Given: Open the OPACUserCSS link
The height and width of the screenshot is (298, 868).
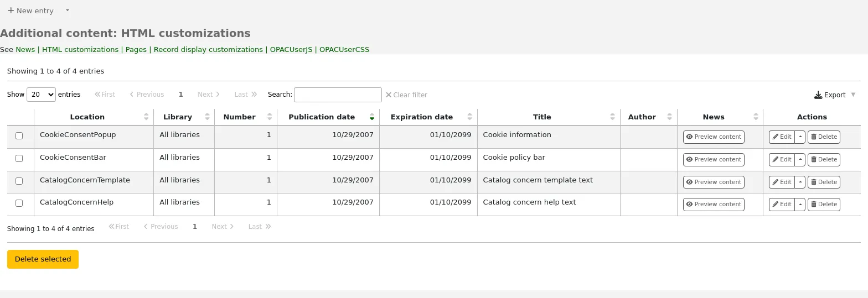Looking at the screenshot, I should 344,49.
